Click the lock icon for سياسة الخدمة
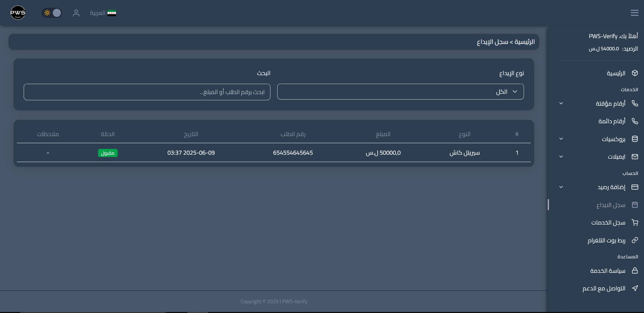Screen dimensions: 644x313 [x=635, y=270]
